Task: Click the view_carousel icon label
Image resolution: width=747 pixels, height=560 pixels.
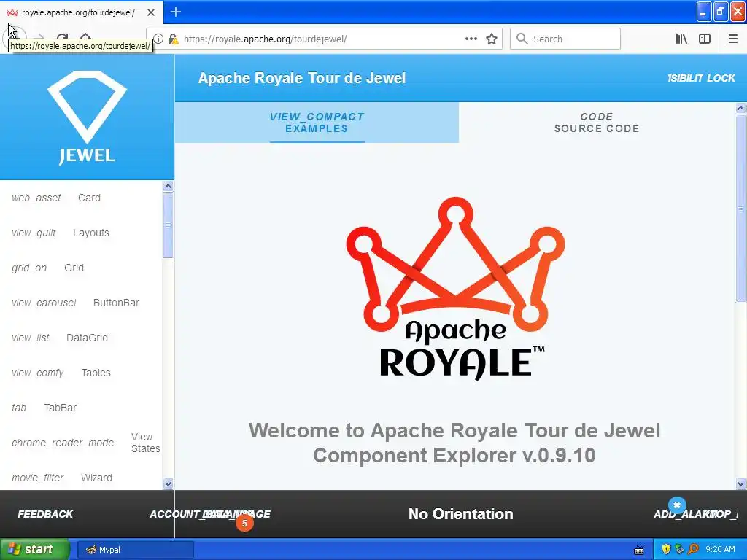Action: pos(44,303)
